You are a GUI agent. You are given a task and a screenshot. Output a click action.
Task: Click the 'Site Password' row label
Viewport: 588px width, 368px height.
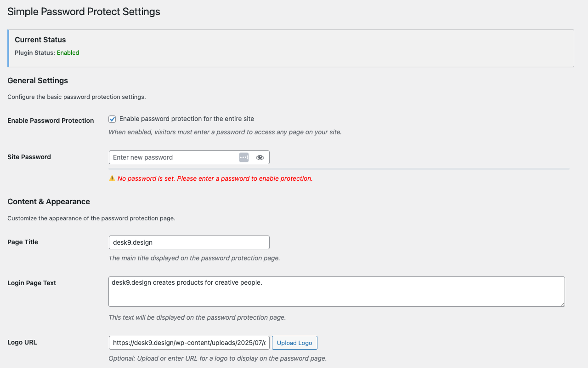pos(29,157)
